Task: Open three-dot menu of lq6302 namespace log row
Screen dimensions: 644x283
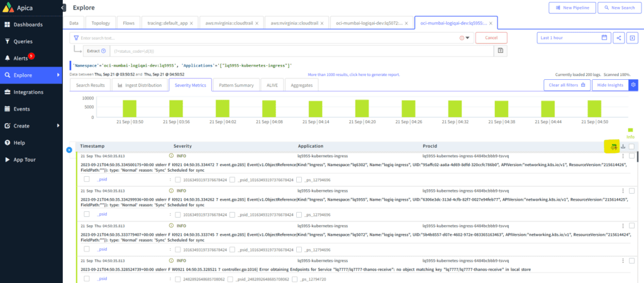Action: [623, 156]
